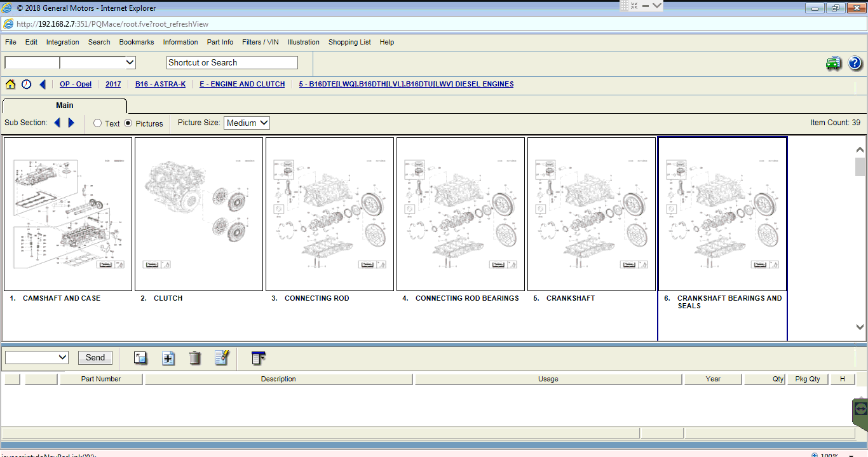Expand the top-left combo box dropdown
The height and width of the screenshot is (457, 868).
(130, 62)
